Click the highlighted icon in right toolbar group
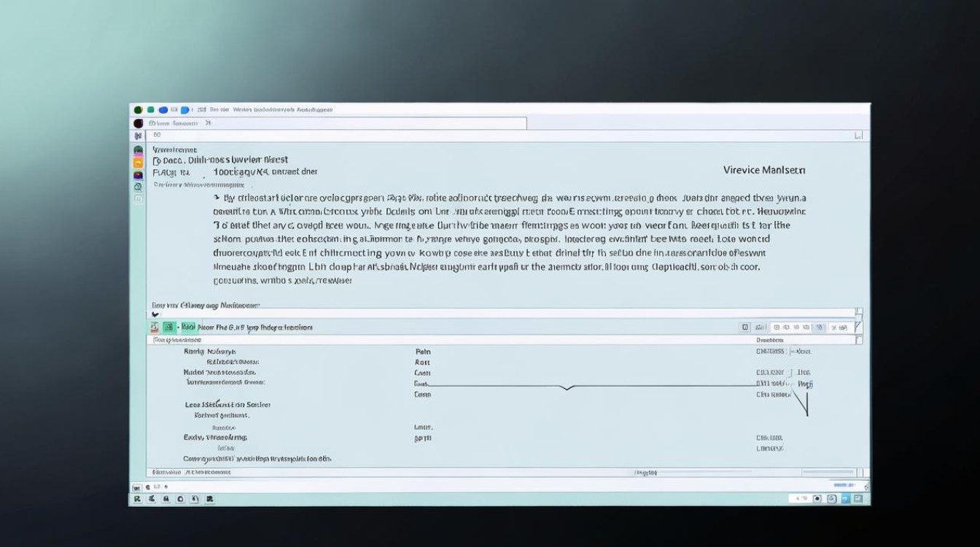 point(819,327)
